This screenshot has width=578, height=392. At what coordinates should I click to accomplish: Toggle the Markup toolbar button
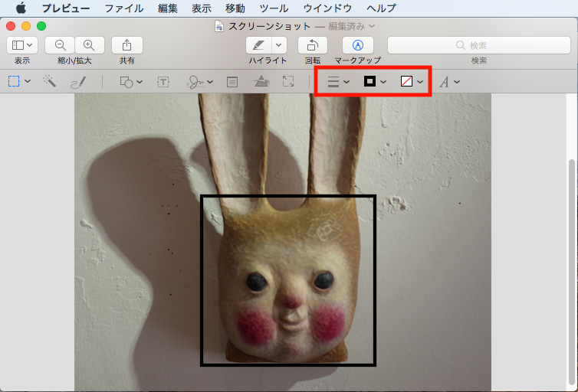[x=357, y=45]
